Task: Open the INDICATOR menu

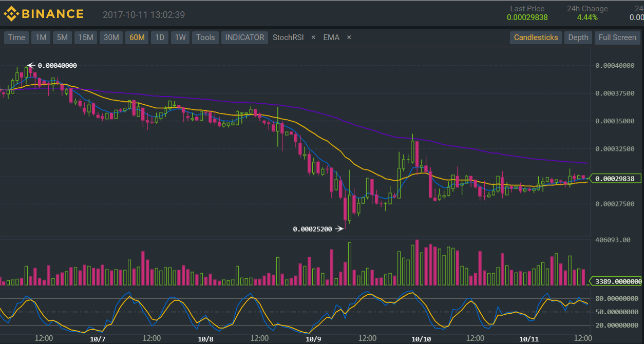Action: [244, 37]
